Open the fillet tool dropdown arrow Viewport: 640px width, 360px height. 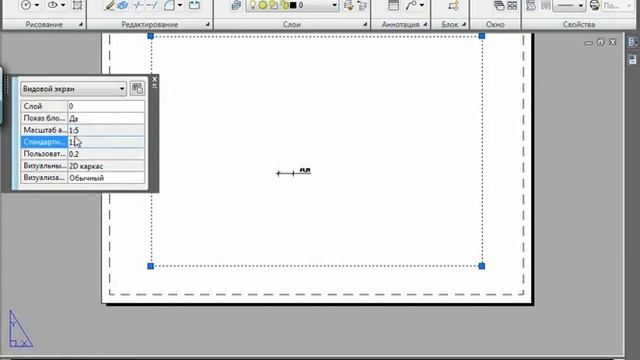[180, 5]
